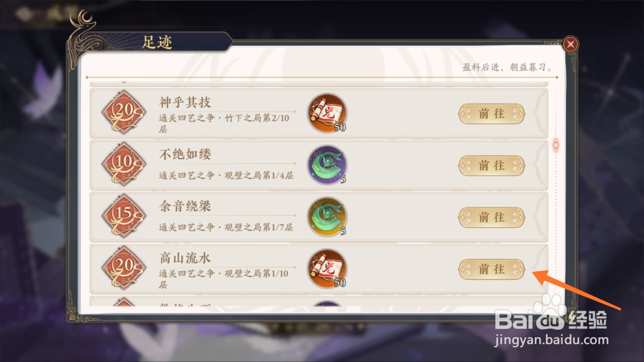644x362 pixels.
Task: Select the 不绝如缕 achievement title
Action: [185, 154]
